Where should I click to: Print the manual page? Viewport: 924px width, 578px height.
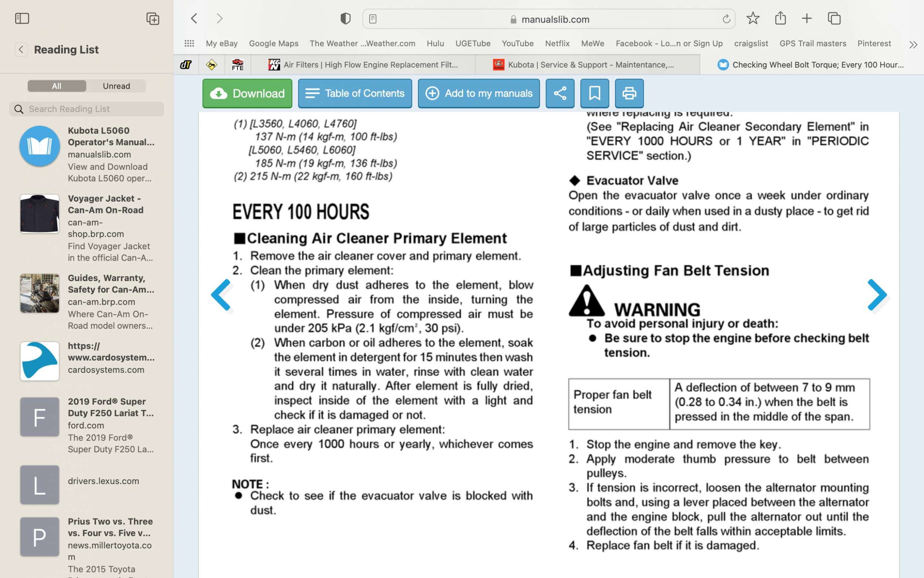click(629, 93)
